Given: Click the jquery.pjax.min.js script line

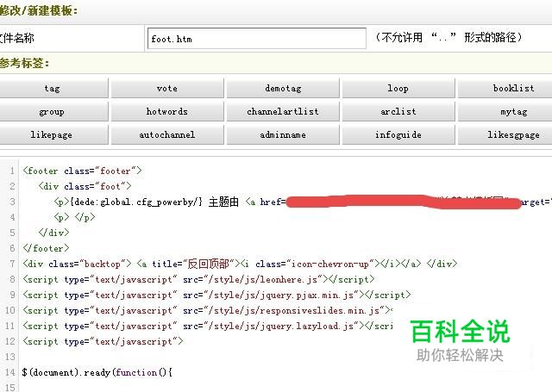Looking at the screenshot, I should coord(216,295).
